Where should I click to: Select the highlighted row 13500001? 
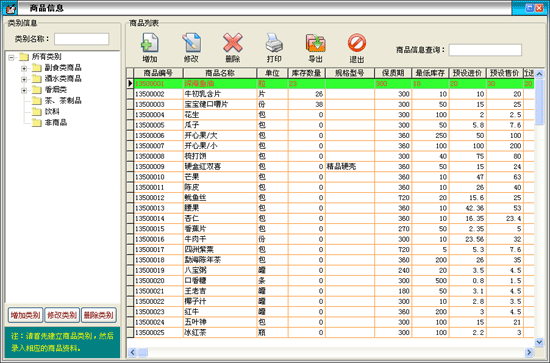[330, 83]
